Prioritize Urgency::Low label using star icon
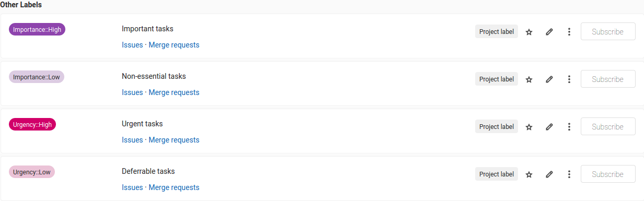 pyautogui.click(x=528, y=174)
